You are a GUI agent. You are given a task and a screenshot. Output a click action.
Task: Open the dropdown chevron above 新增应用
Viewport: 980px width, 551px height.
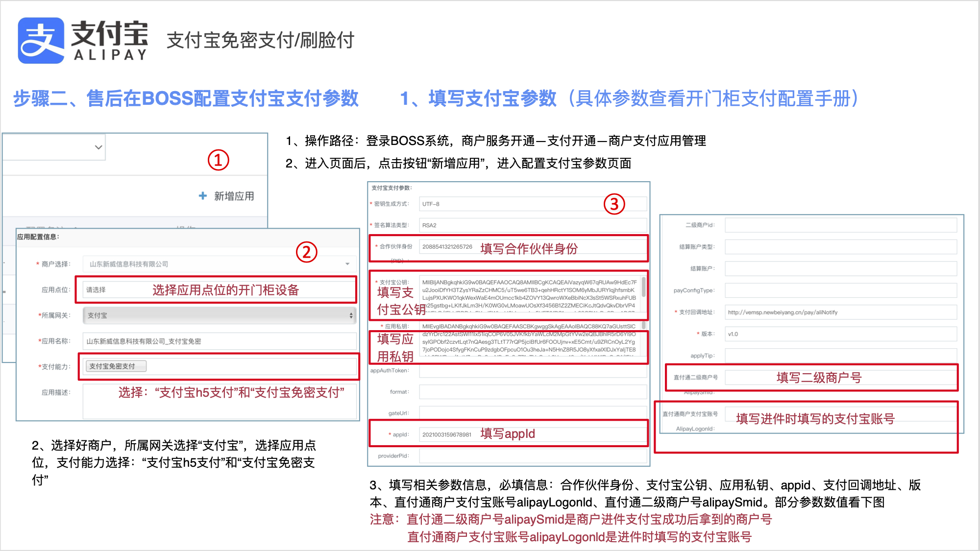pyautogui.click(x=98, y=147)
